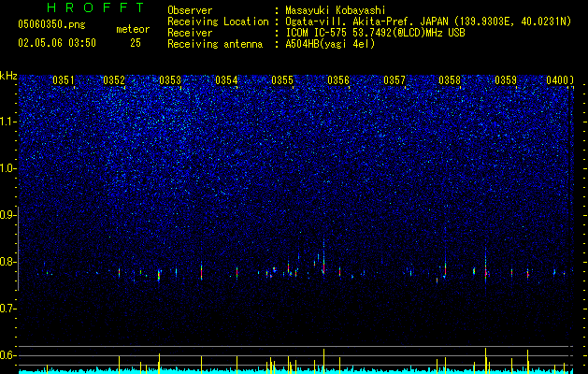Click the kHz axis unit label
Screen dimensions: 588x374
click(x=8, y=76)
